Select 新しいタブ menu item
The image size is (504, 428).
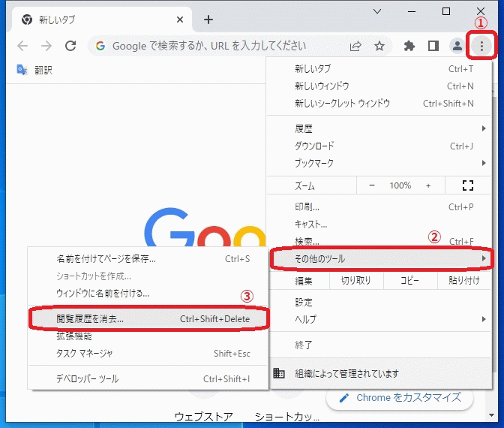379,69
